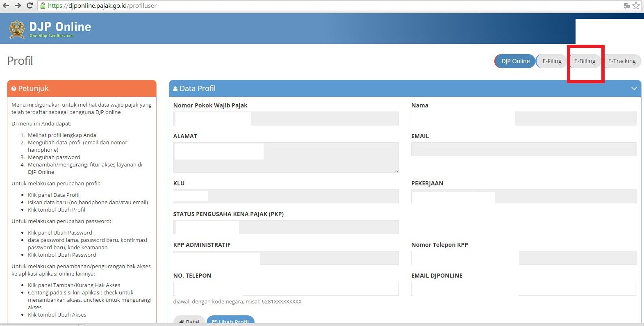Go back using the browser back arrow

coord(6,6)
